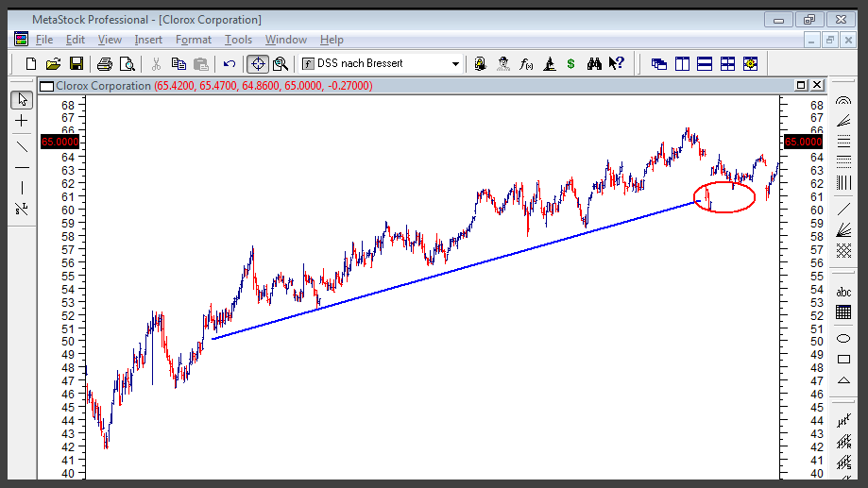Open the View menu
This screenshot has width=868, height=488.
click(x=110, y=40)
